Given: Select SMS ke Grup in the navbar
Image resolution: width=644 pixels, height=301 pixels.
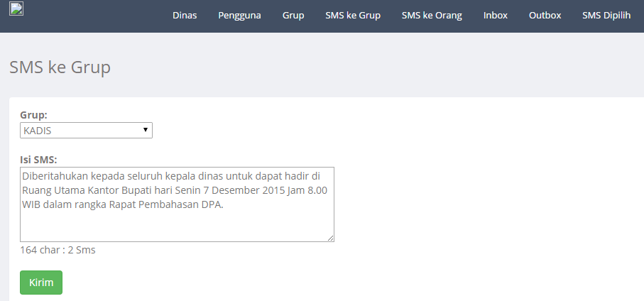Looking at the screenshot, I should tap(353, 16).
